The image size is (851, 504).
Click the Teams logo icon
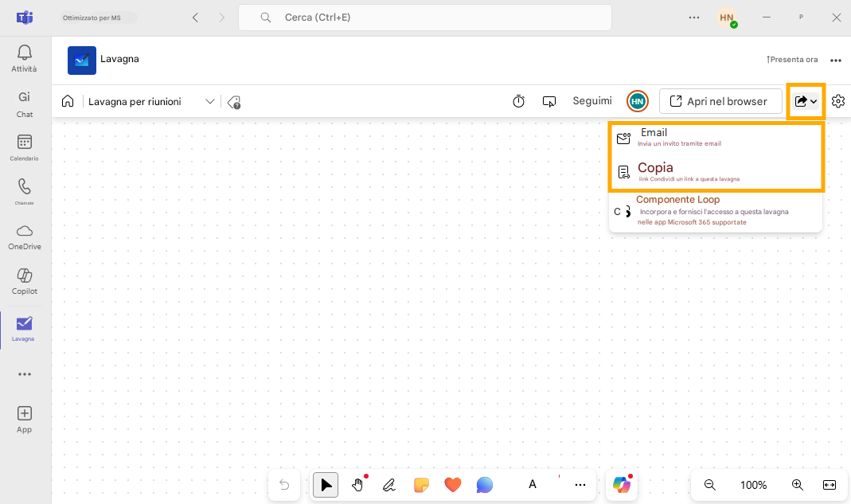(x=25, y=18)
